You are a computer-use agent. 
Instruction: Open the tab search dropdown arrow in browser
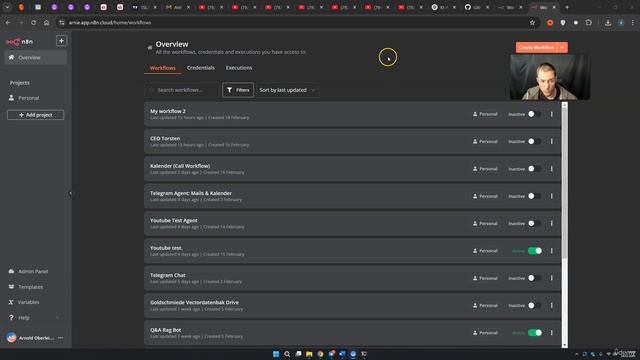coord(7,7)
